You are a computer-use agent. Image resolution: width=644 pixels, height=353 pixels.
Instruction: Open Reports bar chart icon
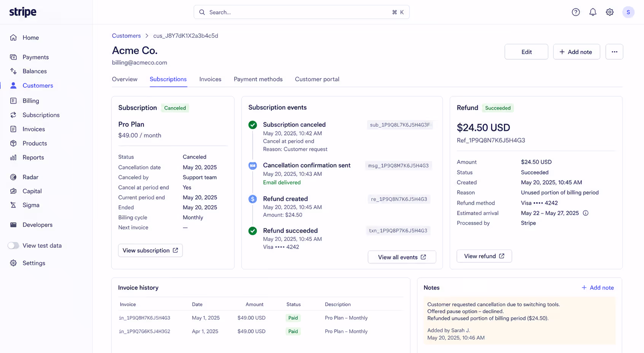pos(13,157)
